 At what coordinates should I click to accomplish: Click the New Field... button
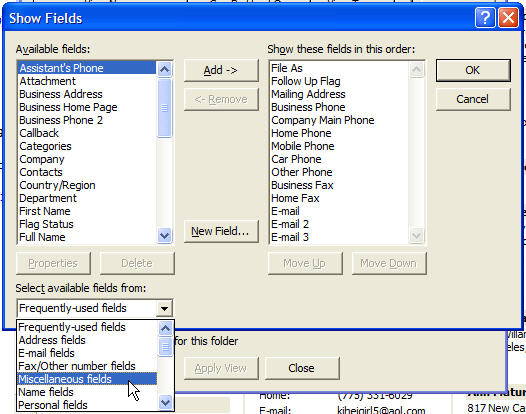pyautogui.click(x=221, y=231)
